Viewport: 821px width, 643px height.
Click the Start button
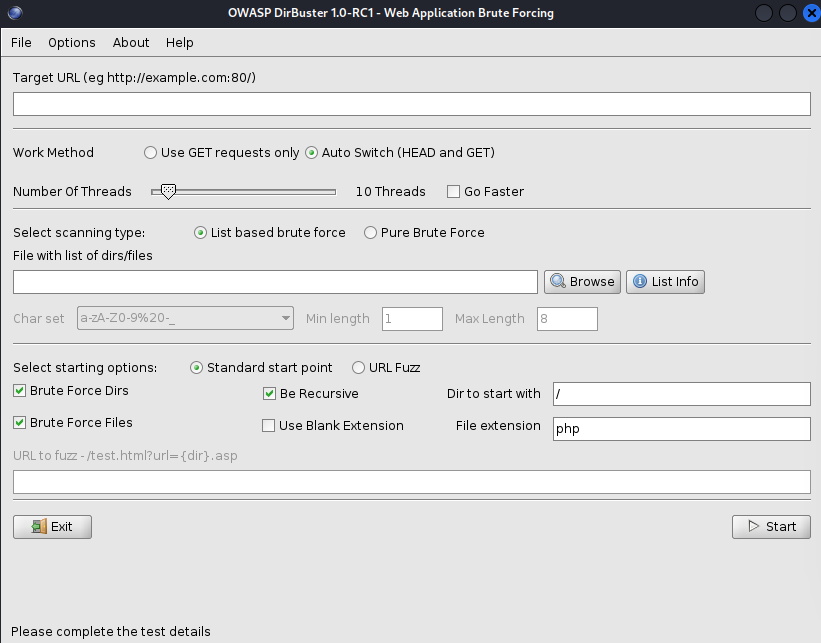click(x=771, y=527)
